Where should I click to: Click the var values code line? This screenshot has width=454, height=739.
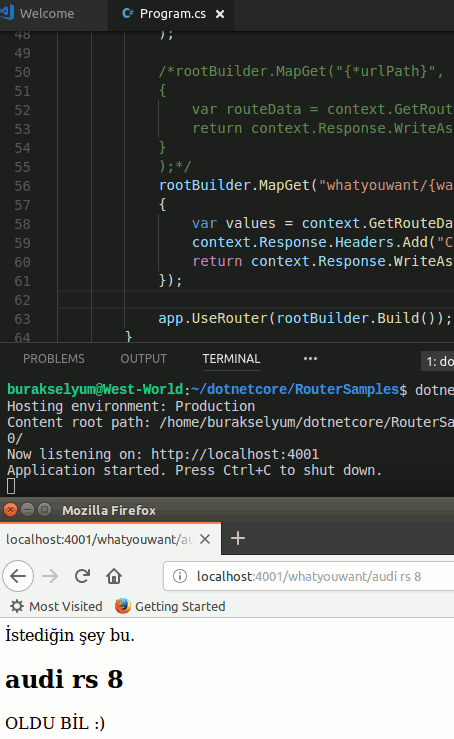point(322,223)
